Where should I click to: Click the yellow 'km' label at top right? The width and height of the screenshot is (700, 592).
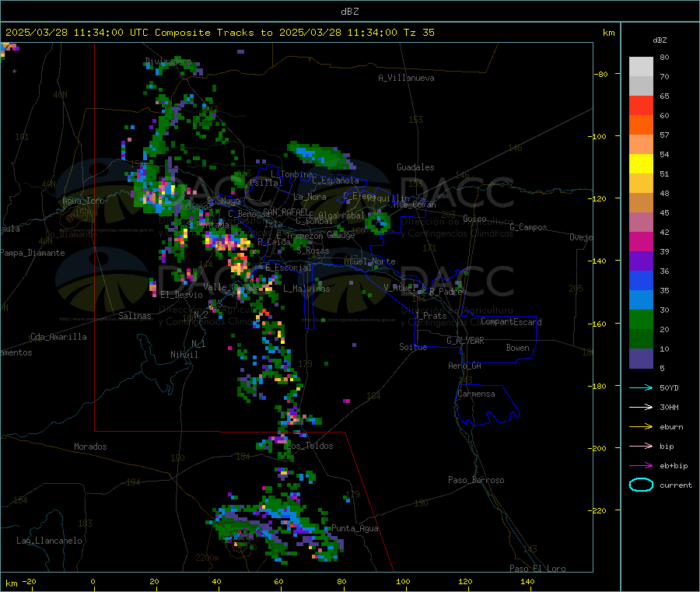point(608,33)
